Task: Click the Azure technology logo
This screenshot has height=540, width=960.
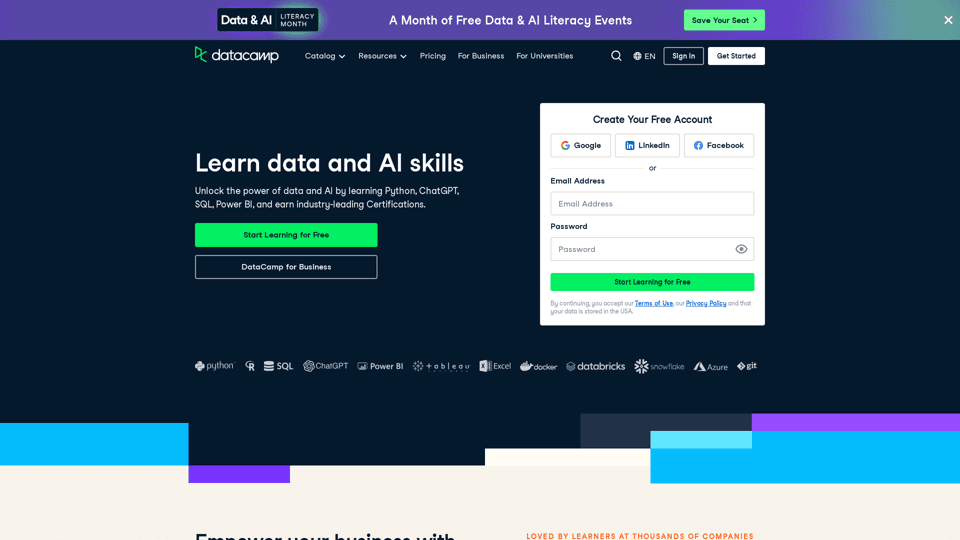Action: coord(710,366)
